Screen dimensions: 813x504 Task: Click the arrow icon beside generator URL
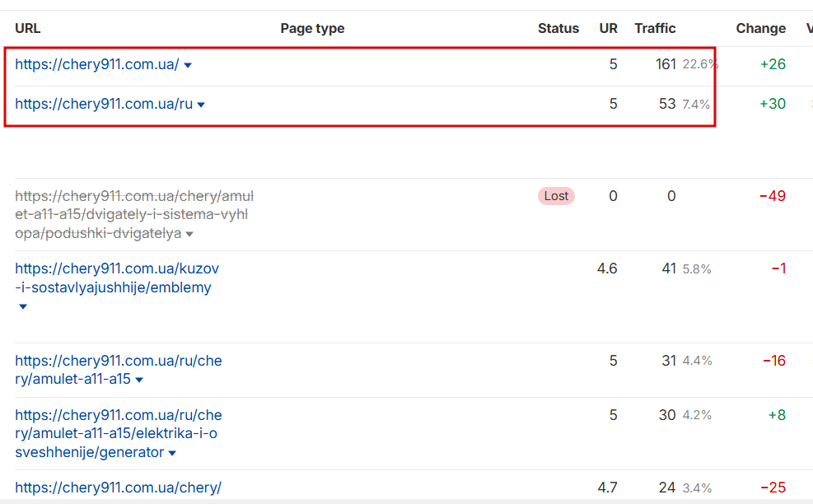(x=171, y=453)
